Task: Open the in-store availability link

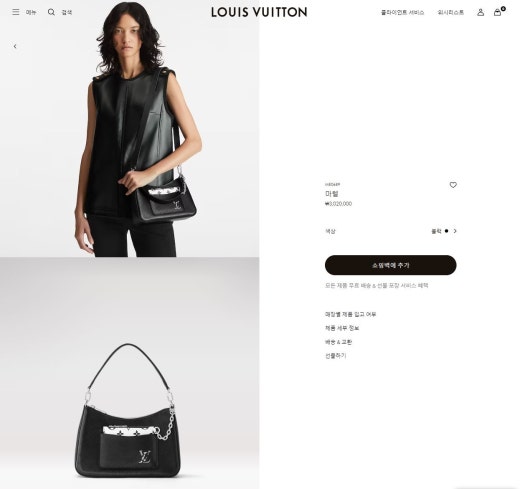Action: click(x=351, y=314)
